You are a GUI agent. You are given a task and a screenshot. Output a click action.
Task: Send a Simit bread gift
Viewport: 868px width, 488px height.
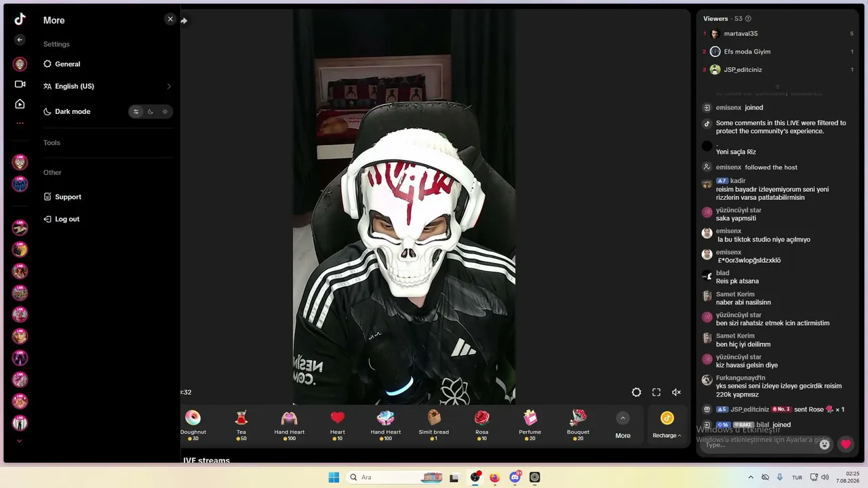[434, 425]
